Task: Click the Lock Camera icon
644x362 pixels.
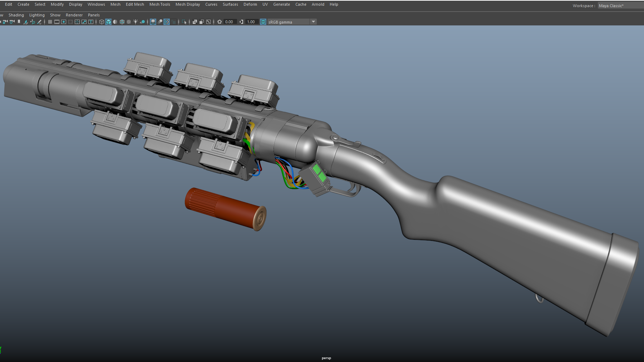Action: pyautogui.click(x=5, y=22)
